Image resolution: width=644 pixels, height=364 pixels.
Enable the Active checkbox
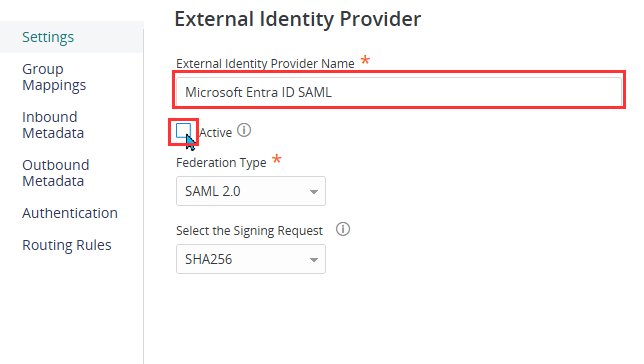click(183, 131)
